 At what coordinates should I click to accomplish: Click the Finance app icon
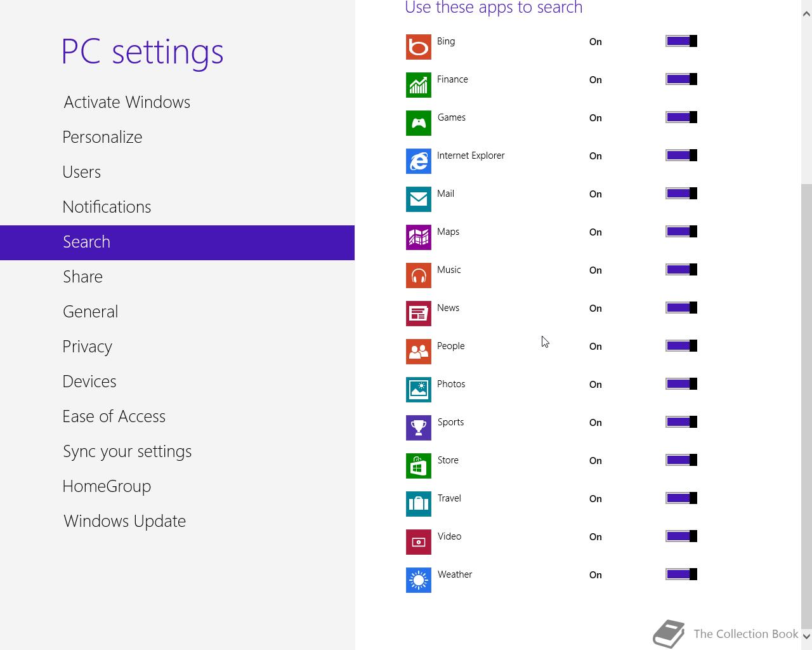coord(419,85)
